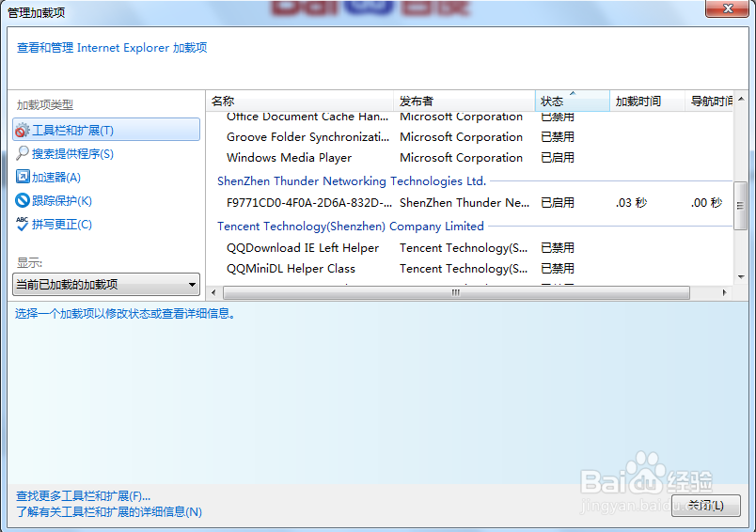This screenshot has width=756, height=532.
Task: Click 已禁用 status of Groove Folder Synchronization
Action: coord(558,137)
